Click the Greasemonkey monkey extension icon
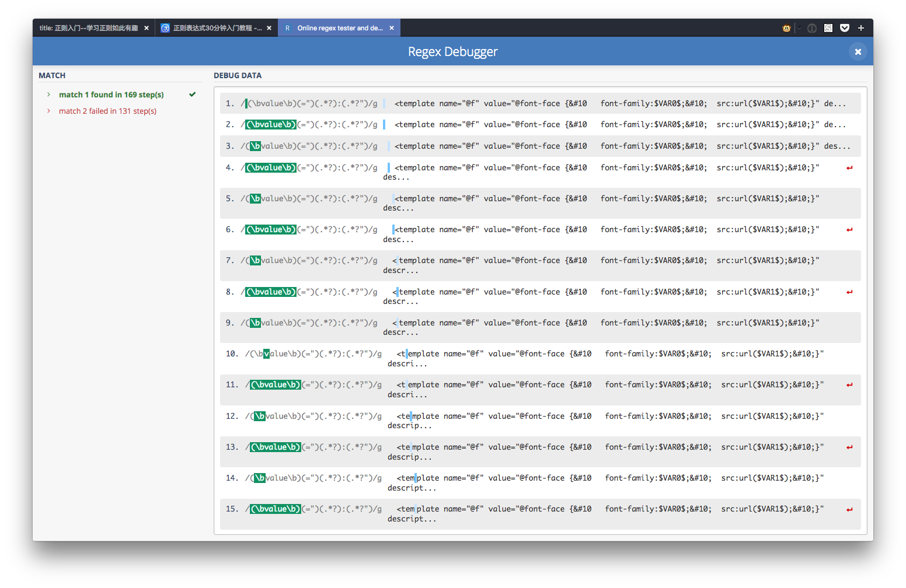Screen dimensions: 906x588 [786, 28]
